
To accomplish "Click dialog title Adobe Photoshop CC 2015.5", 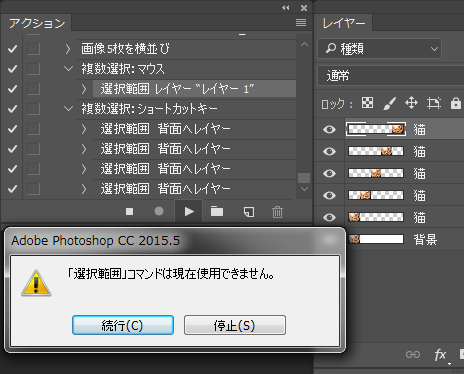I will coord(96,240).
